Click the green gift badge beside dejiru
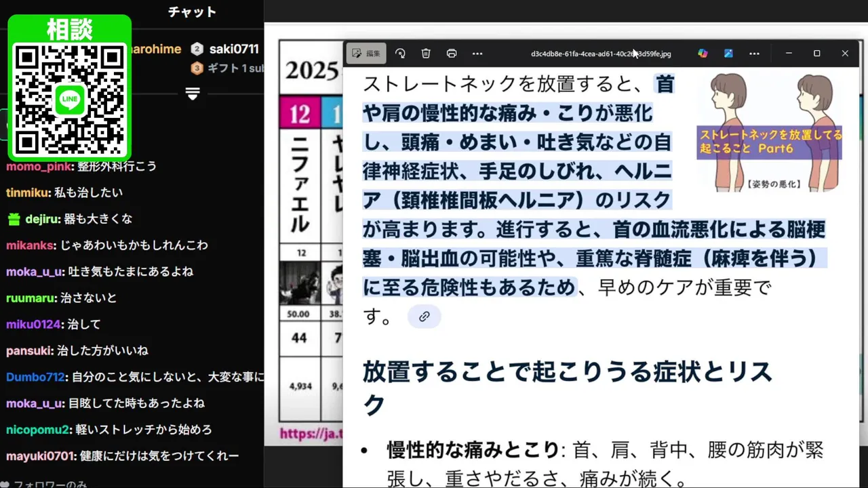The height and width of the screenshot is (488, 868). 14,219
